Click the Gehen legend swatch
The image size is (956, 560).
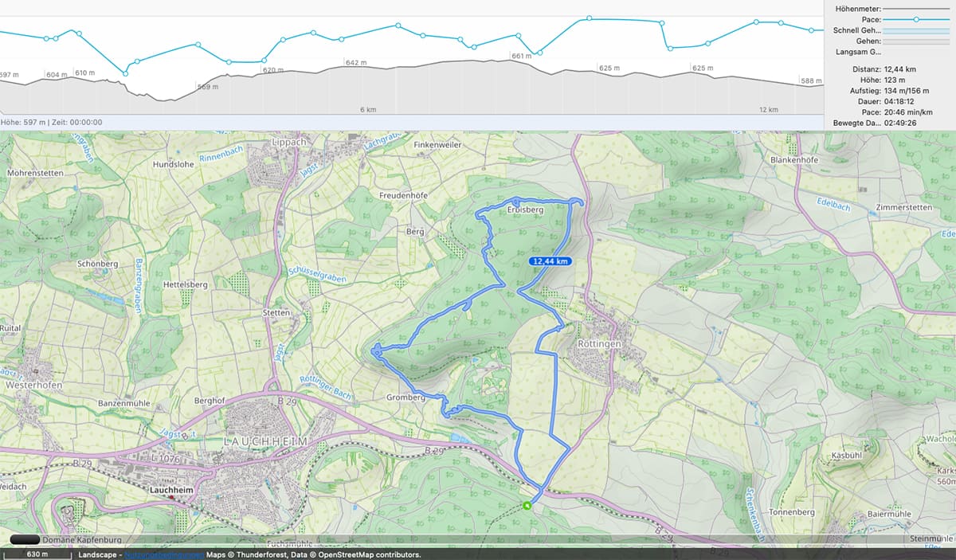click(x=916, y=41)
